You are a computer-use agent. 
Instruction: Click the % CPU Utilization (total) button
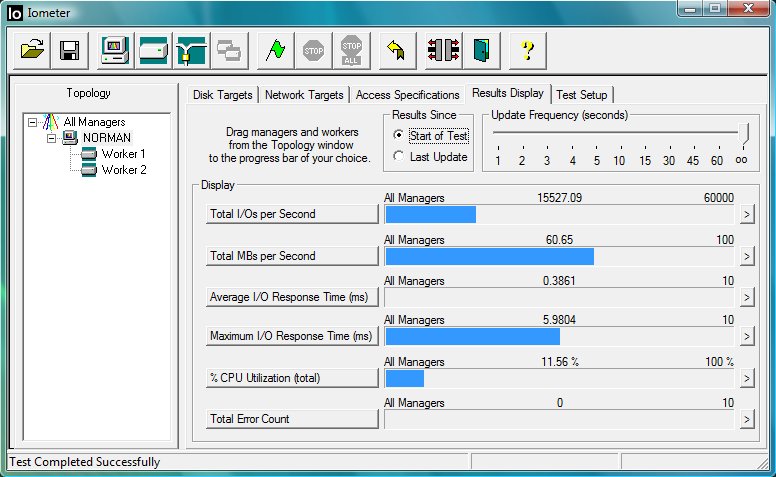click(x=292, y=378)
